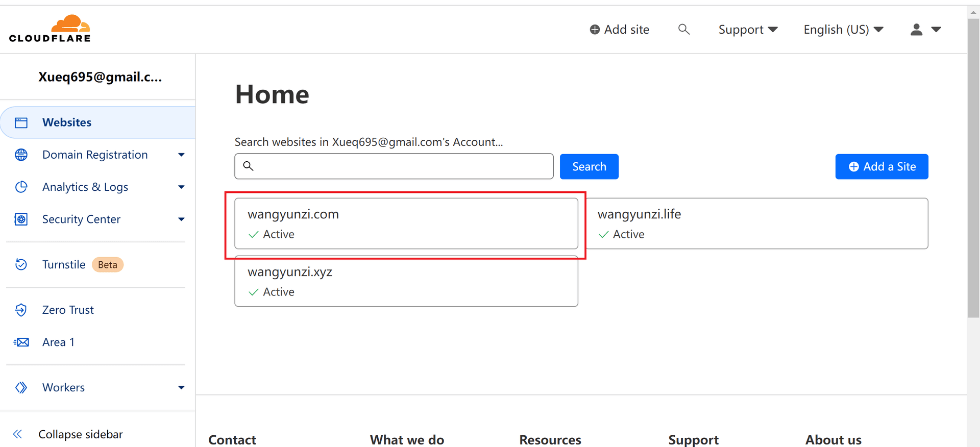Open the English (US) language dropdown

tap(843, 30)
